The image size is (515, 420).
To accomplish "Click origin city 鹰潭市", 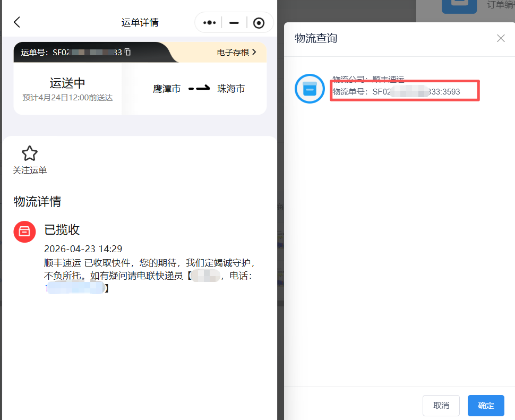I will tap(167, 89).
